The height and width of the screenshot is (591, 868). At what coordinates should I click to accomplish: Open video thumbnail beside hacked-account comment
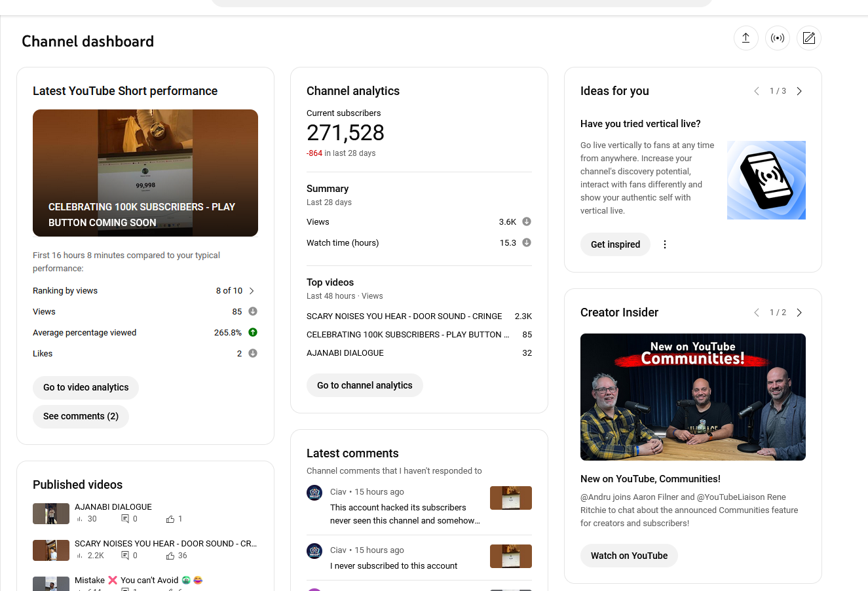point(511,498)
